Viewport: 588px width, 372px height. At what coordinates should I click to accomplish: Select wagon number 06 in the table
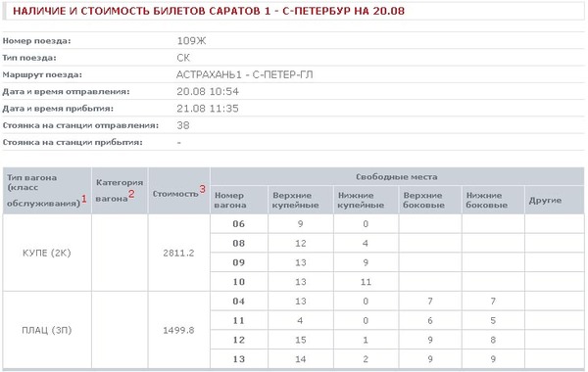238,224
